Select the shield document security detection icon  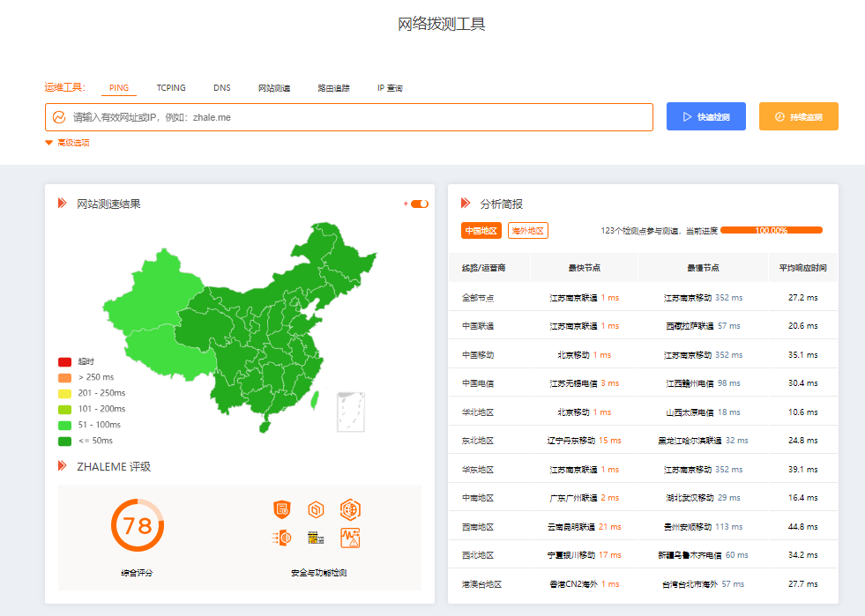pos(281,509)
